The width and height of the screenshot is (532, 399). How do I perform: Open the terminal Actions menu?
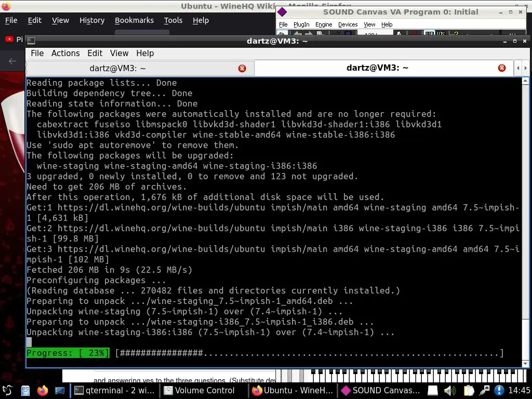65,54
